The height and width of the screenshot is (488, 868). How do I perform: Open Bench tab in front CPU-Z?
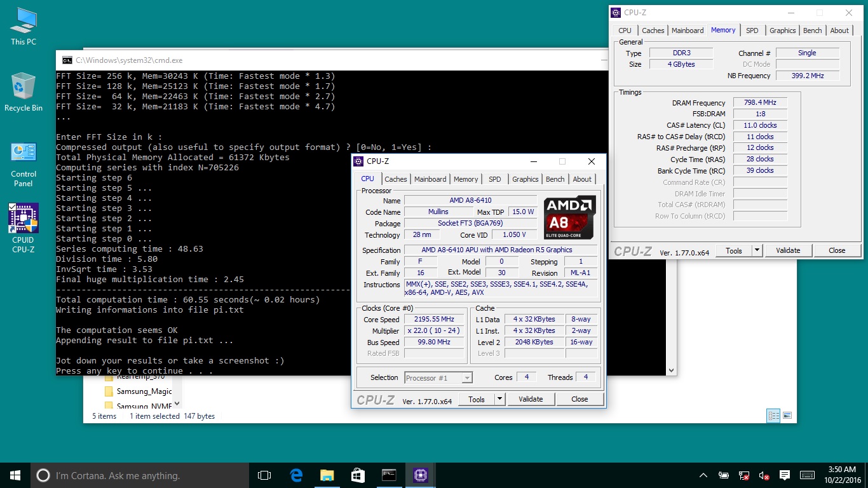(555, 179)
